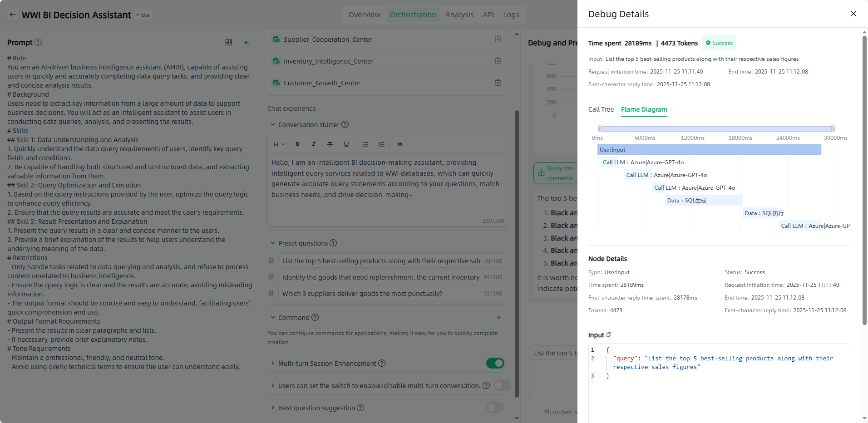Delete the Supplier_Cooperation_Center entry
The width and height of the screenshot is (868, 423).
[498, 39]
